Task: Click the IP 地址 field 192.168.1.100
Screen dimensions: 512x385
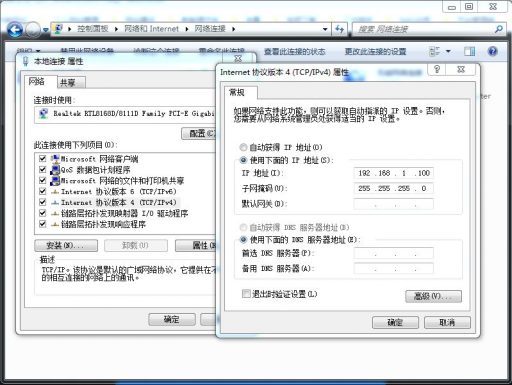Action: 394,173
